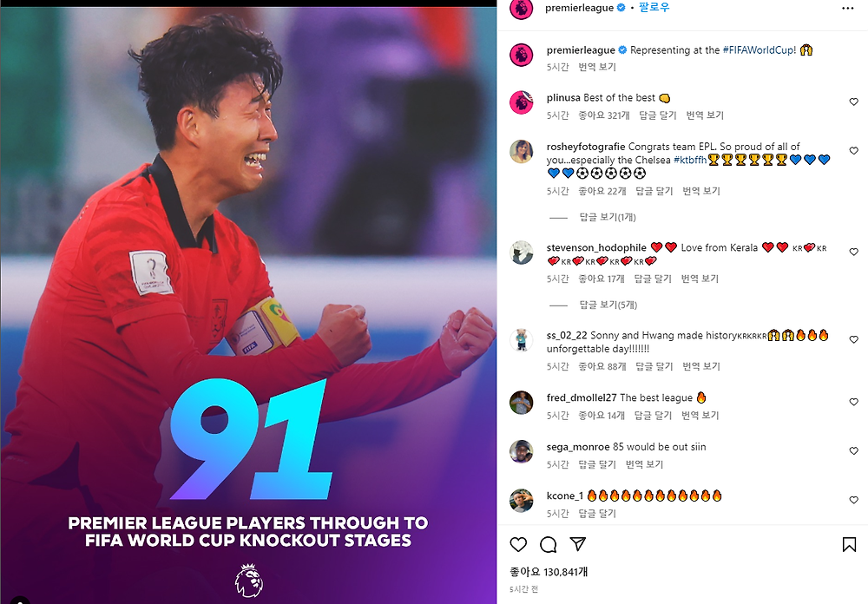Open premierleague header profile avatar

pos(521,9)
